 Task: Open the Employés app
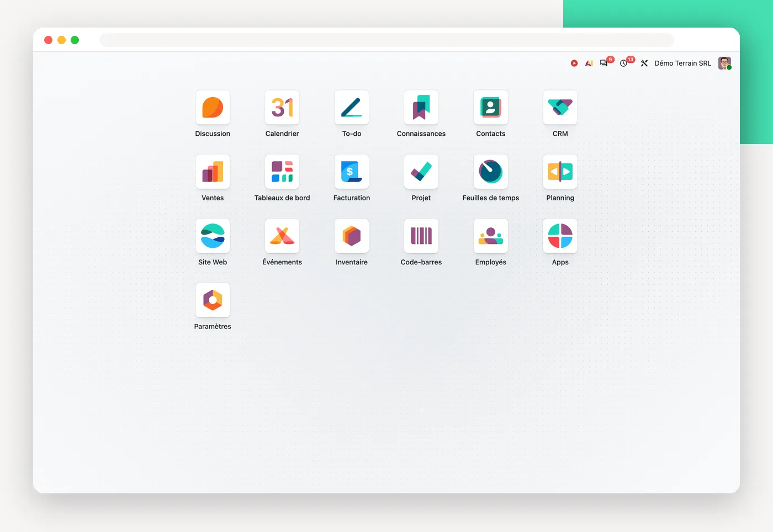[491, 236]
